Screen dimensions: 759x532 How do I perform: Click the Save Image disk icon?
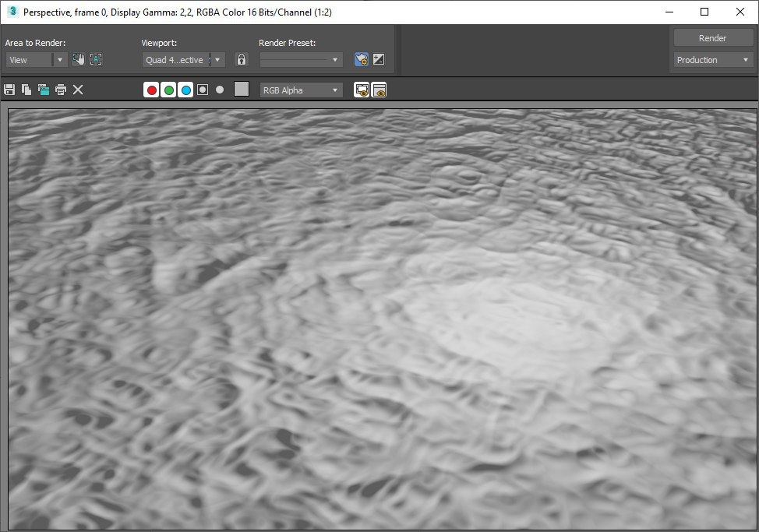[9, 90]
